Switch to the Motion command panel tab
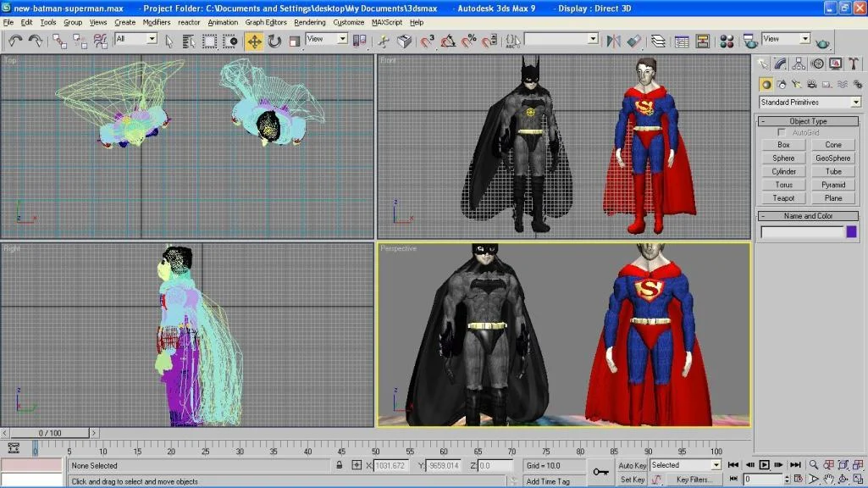This screenshot has height=488, width=868. coord(817,64)
